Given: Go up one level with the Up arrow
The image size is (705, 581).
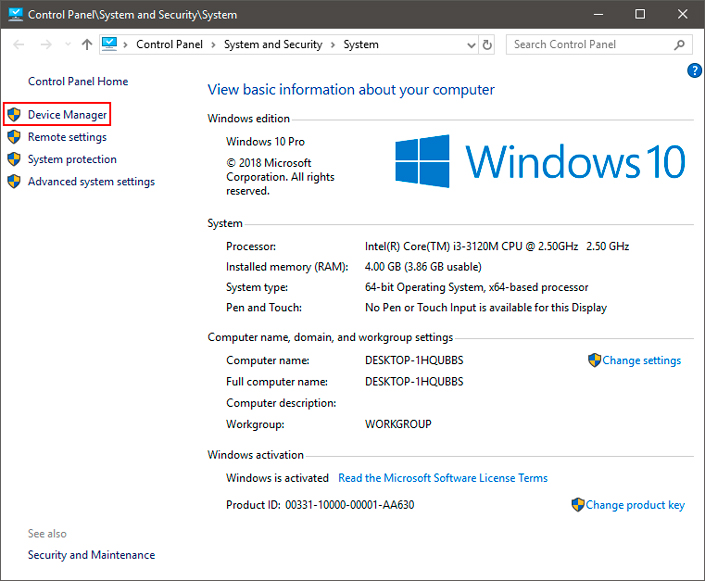Looking at the screenshot, I should click(x=87, y=45).
